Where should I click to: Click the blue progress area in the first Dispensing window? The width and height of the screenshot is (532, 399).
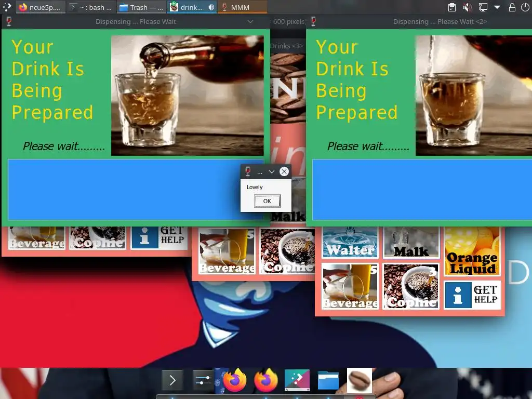click(x=136, y=190)
